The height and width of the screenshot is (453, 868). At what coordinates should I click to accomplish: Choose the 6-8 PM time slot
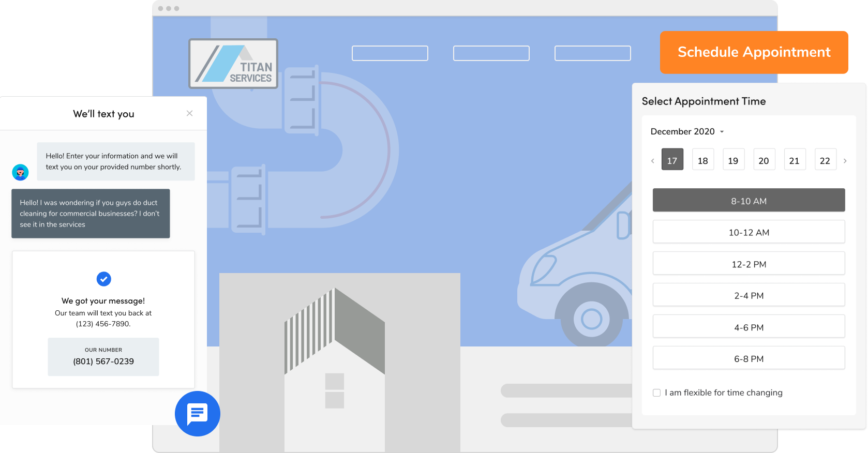749,358
